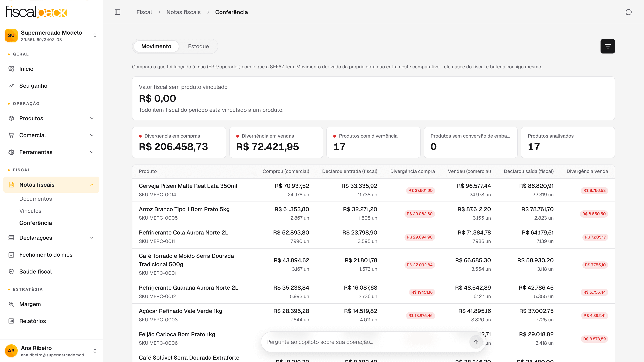
Task: Click the Comprou (comercial) column header
Action: pyautogui.click(x=286, y=171)
